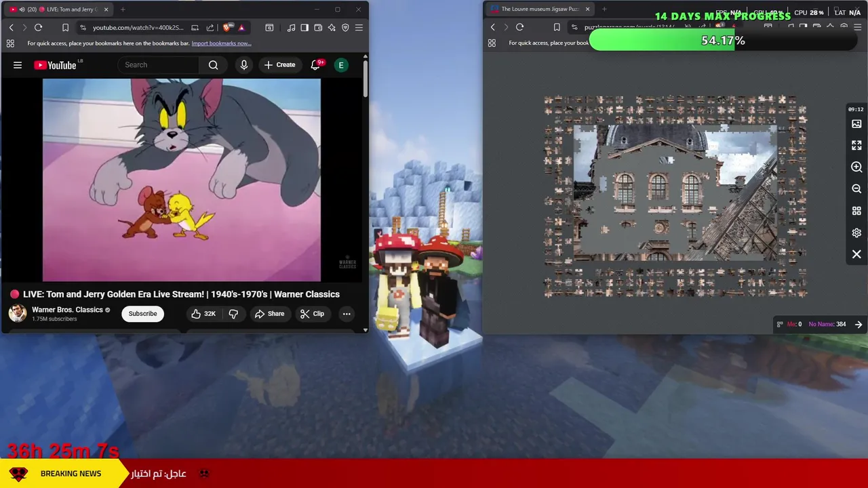
Task: Show the puzzle preview image
Action: pyautogui.click(x=856, y=124)
